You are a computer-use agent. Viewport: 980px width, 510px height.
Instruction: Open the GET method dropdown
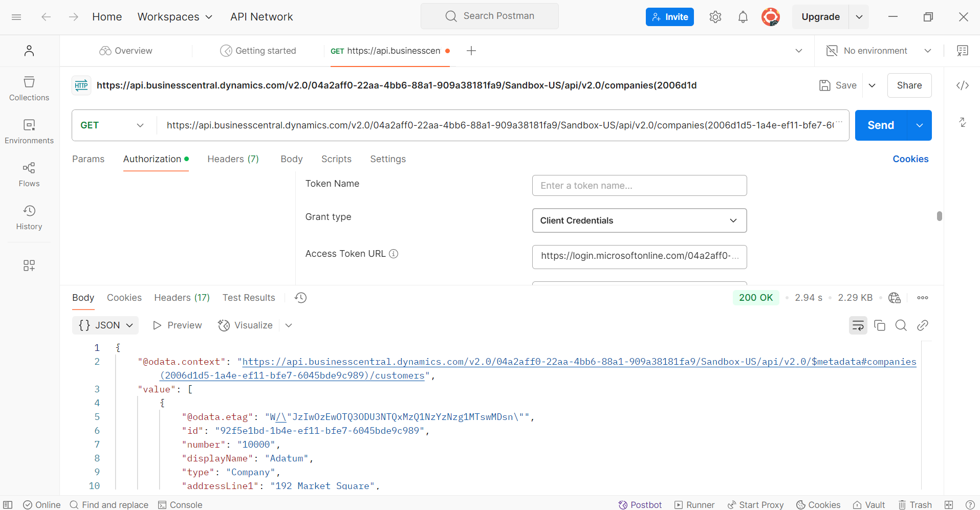(x=112, y=125)
